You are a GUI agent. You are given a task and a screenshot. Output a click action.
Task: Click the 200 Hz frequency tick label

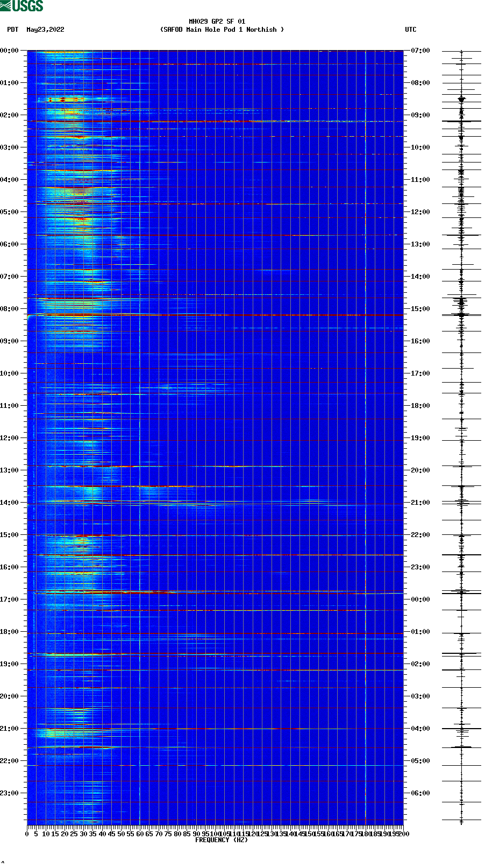pyautogui.click(x=404, y=834)
